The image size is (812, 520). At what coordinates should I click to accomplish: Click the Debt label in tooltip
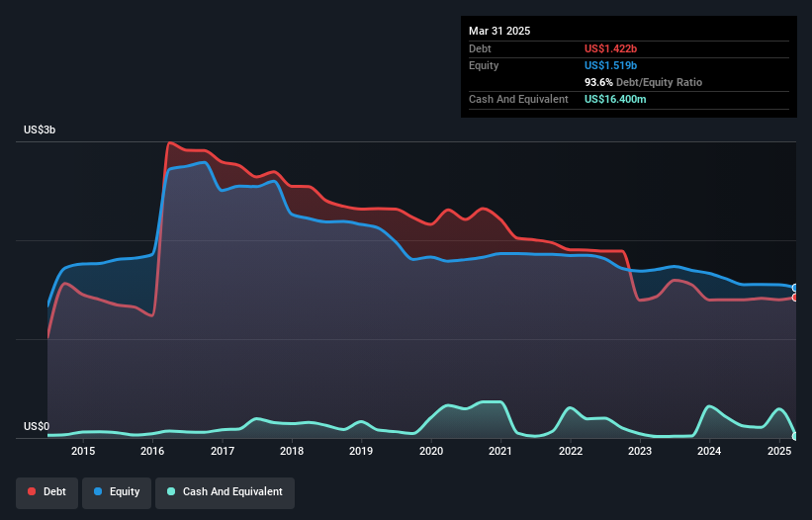[x=480, y=48]
